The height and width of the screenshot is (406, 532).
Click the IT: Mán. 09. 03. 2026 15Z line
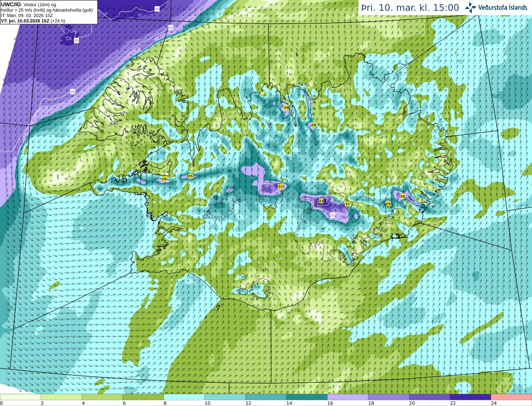pos(27,15)
